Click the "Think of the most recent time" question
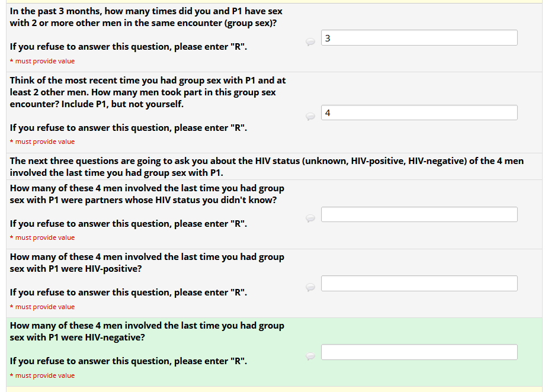This screenshot has width=548, height=392. [148, 92]
